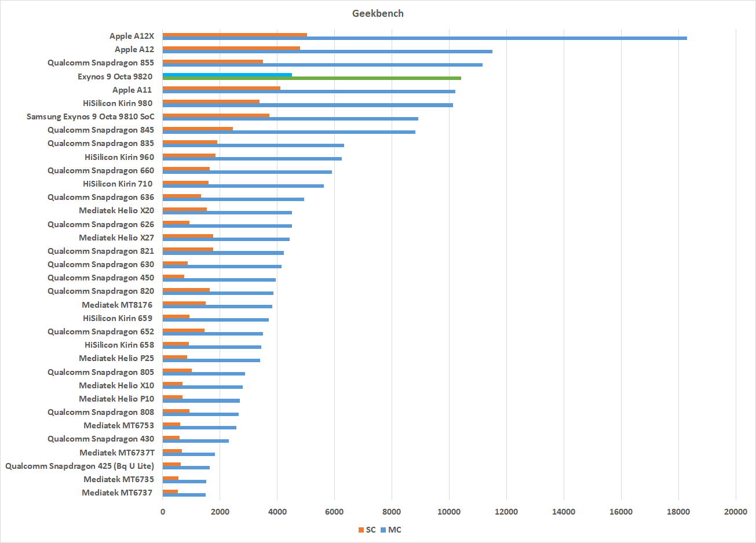Viewport: 756px width, 543px height.
Task: Select the SC legend label
Action: 371,530
